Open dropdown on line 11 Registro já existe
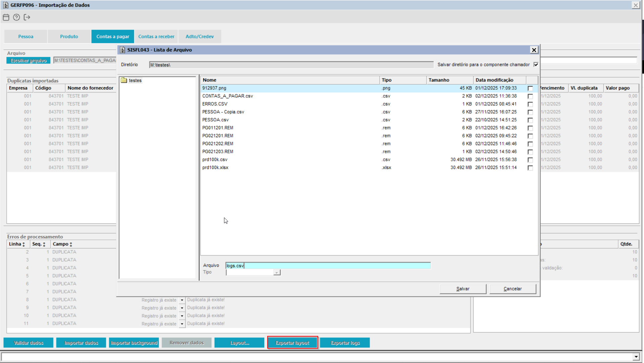 pos(182,324)
